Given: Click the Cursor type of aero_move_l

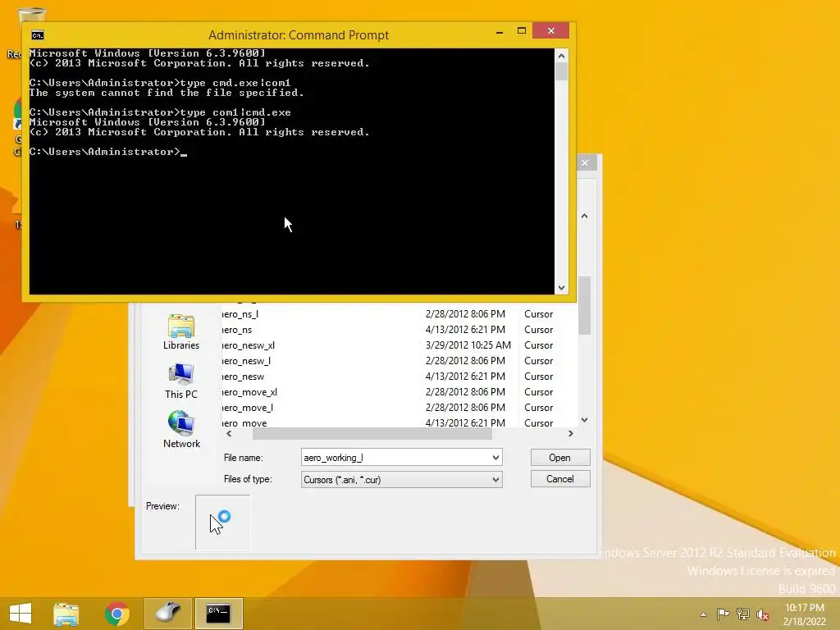Looking at the screenshot, I should pyautogui.click(x=538, y=407).
